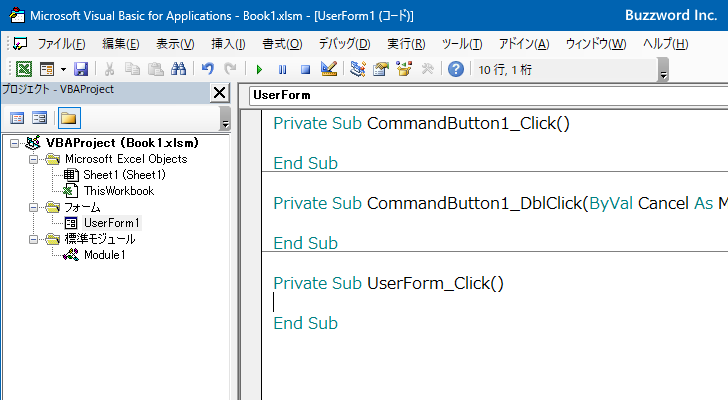This screenshot has width=728, height=400.
Task: Select ThisWorkbook in the tree
Action: [118, 191]
